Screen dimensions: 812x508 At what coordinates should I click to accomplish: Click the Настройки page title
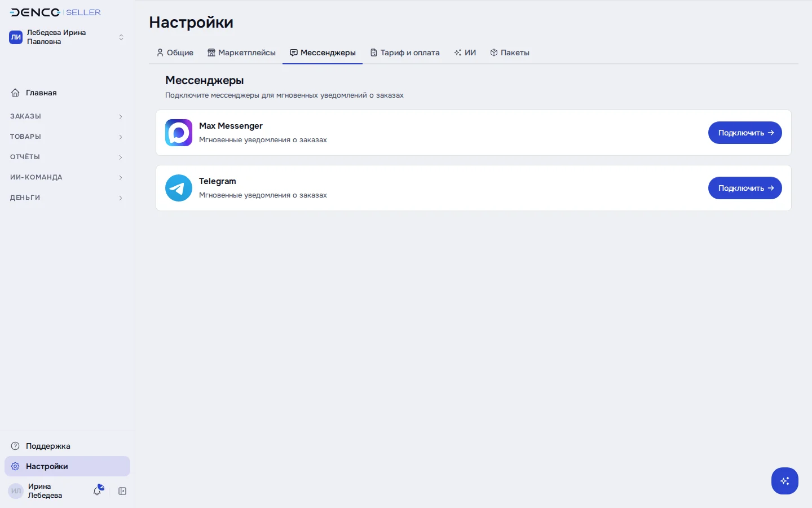click(191, 23)
